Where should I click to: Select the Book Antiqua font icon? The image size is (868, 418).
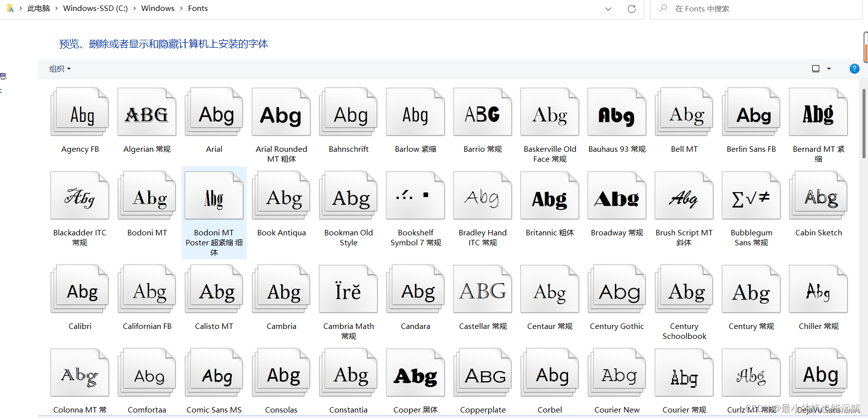pyautogui.click(x=281, y=196)
